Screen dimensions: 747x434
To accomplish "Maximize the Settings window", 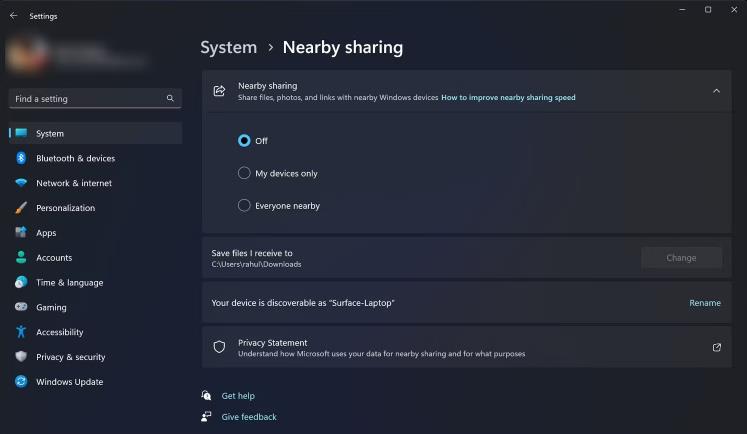I will [708, 10].
